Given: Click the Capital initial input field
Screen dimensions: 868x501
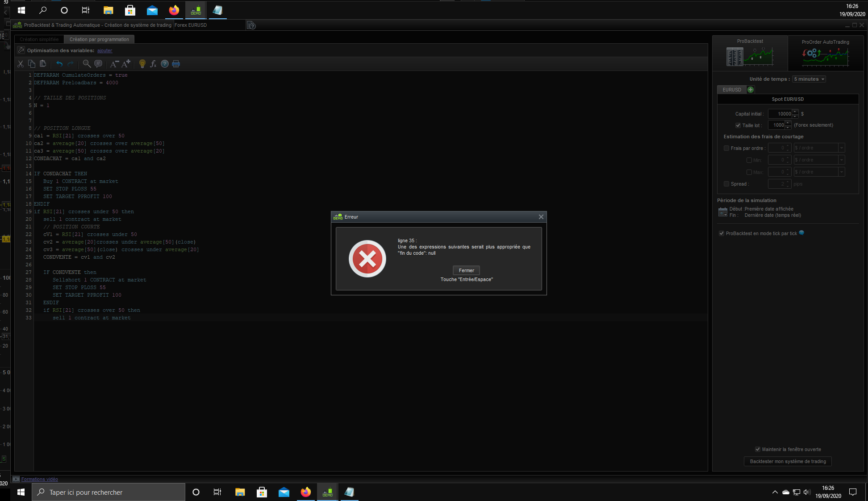Looking at the screenshot, I should (x=780, y=114).
